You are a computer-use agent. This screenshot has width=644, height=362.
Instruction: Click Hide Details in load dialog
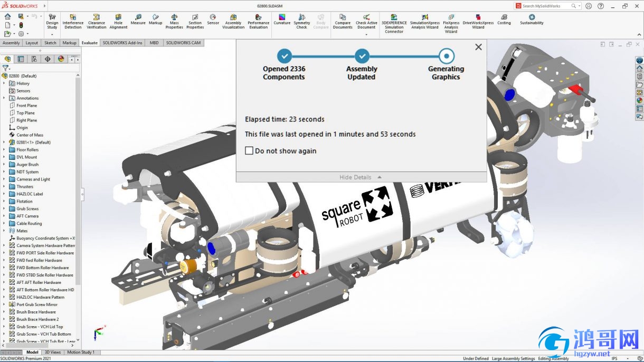361,177
